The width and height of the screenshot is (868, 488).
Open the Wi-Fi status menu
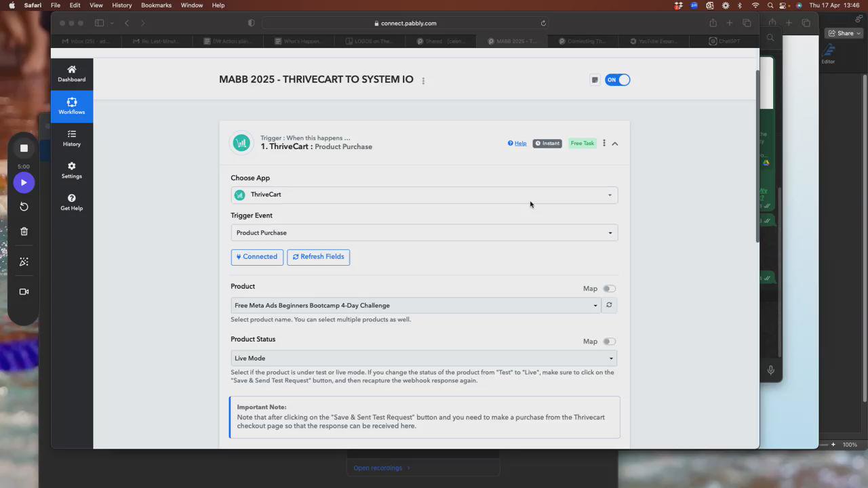point(755,5)
